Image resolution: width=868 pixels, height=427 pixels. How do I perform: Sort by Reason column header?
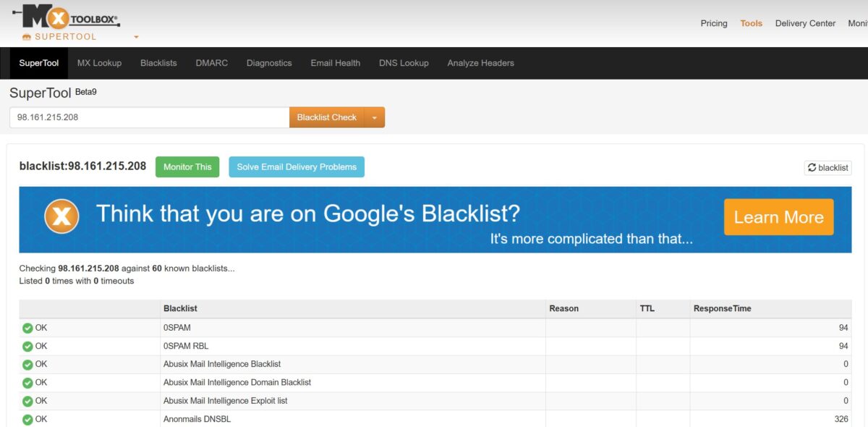[563, 308]
